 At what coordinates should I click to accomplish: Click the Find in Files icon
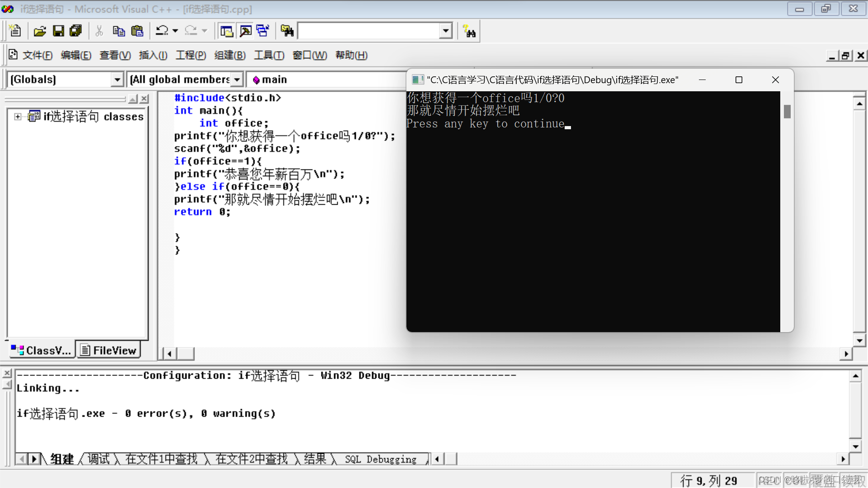click(x=287, y=31)
